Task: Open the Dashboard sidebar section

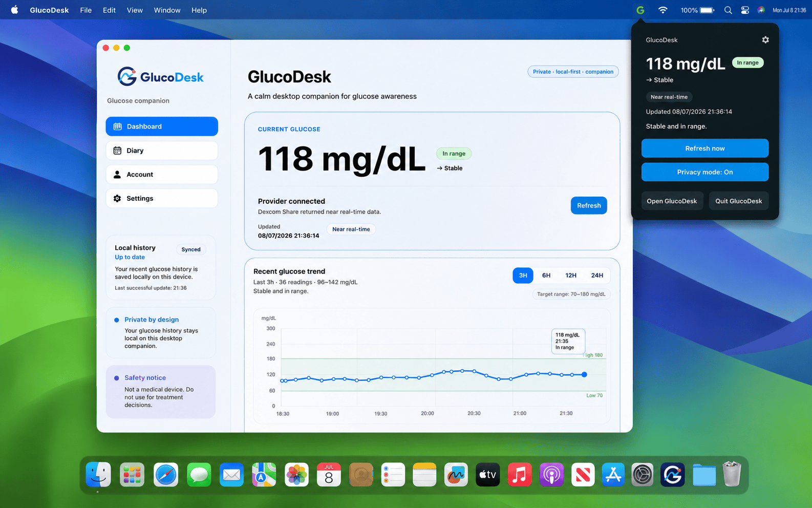Action: pos(162,126)
